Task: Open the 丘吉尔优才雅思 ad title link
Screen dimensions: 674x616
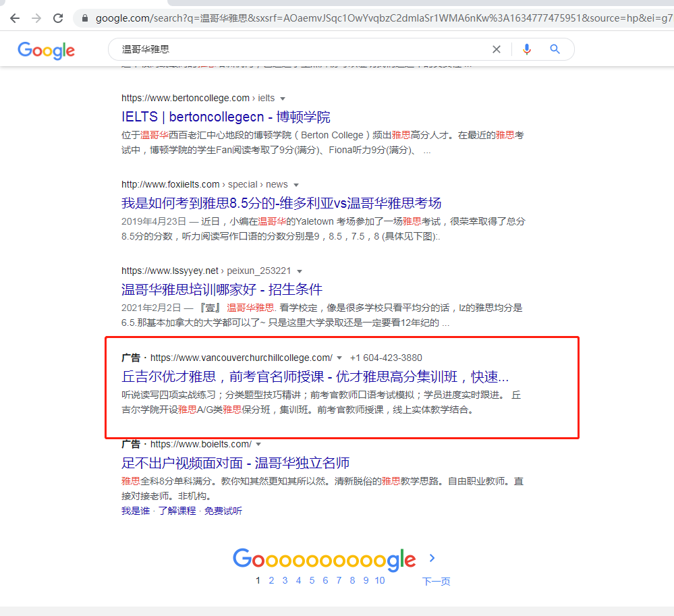Action: [x=314, y=376]
